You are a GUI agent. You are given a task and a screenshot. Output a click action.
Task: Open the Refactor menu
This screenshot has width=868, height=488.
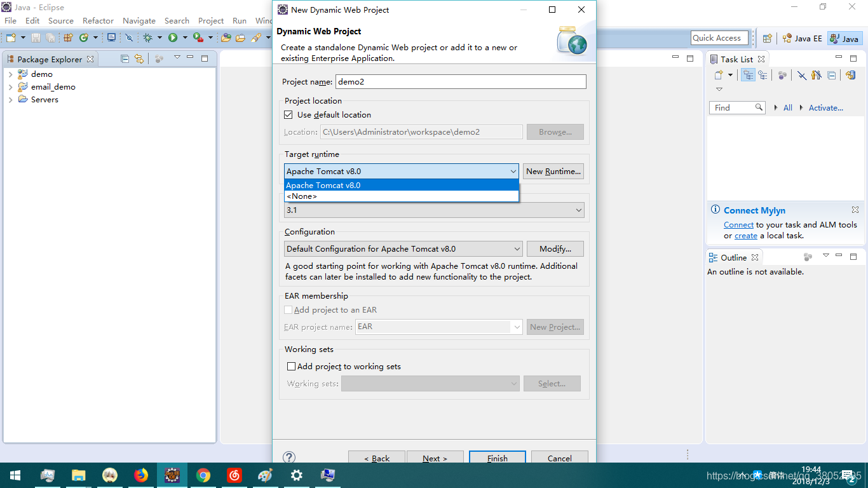[98, 20]
